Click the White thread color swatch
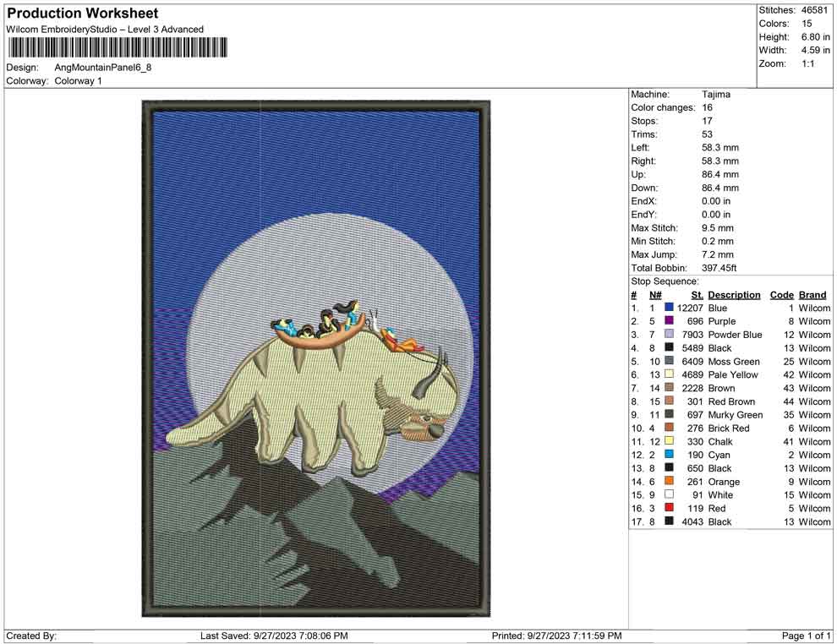Screen dimensions: 837x644 (x=669, y=494)
